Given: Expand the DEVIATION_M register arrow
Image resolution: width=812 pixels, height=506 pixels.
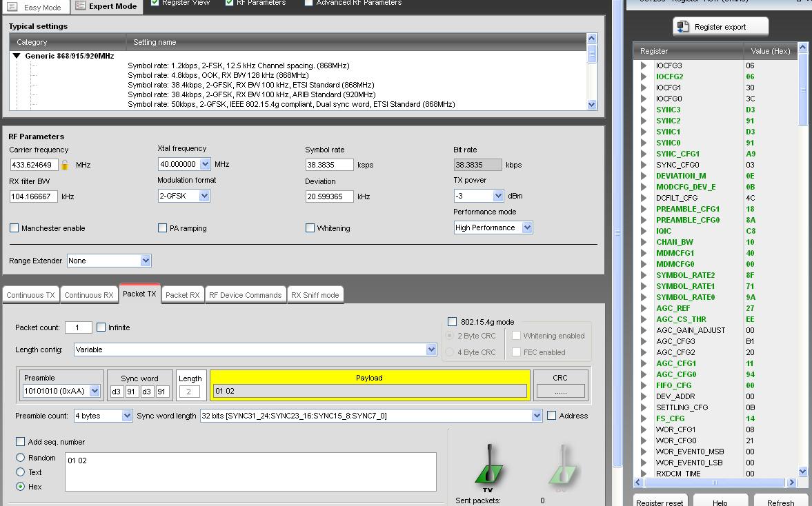Looking at the screenshot, I should coord(643,176).
